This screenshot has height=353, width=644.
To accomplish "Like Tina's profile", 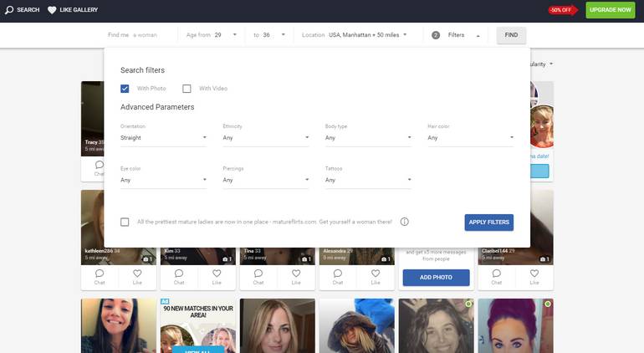I will coord(296,277).
